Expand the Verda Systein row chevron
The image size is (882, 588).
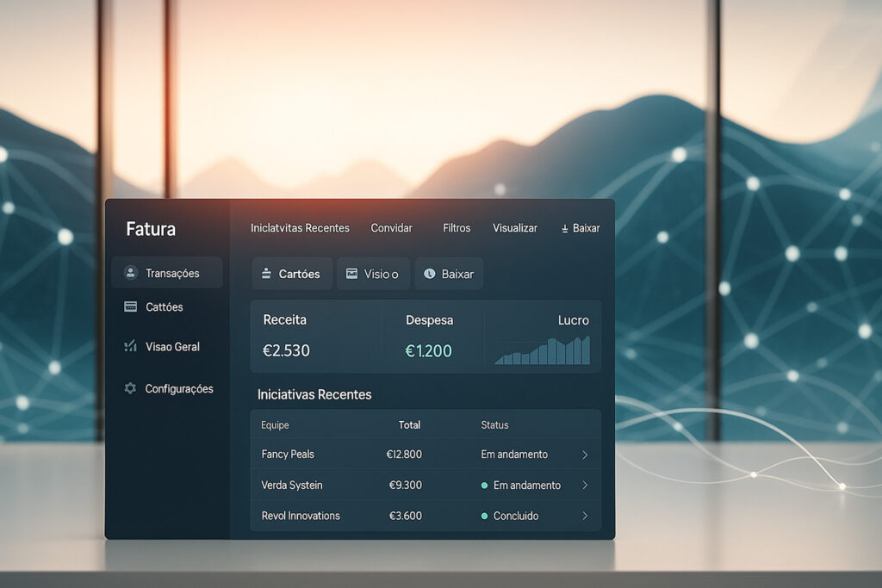(x=585, y=486)
